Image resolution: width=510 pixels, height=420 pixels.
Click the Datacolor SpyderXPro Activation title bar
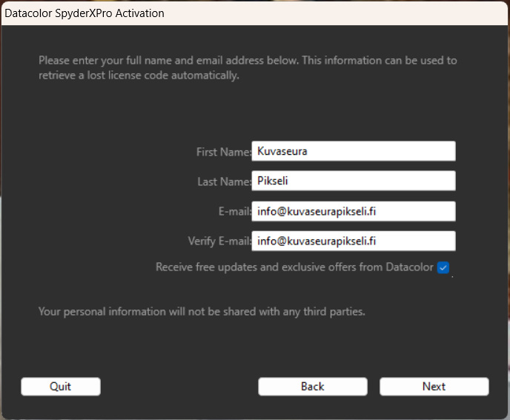point(255,13)
